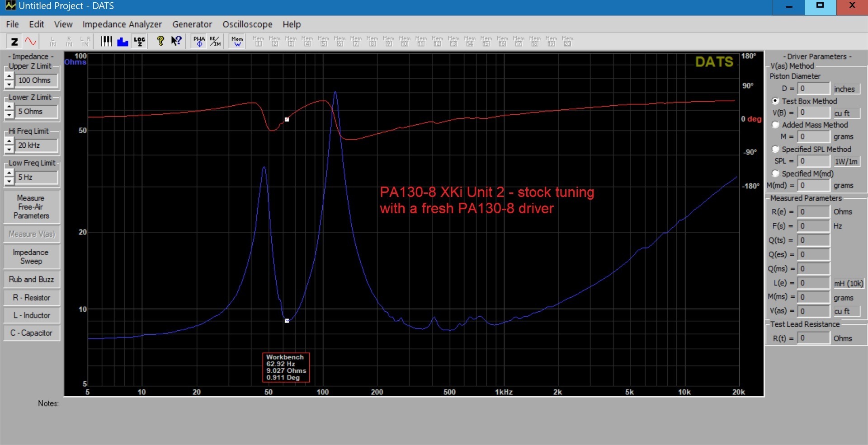The height and width of the screenshot is (445, 868).
Task: Click the piano keys toolbar icon
Action: pos(106,42)
